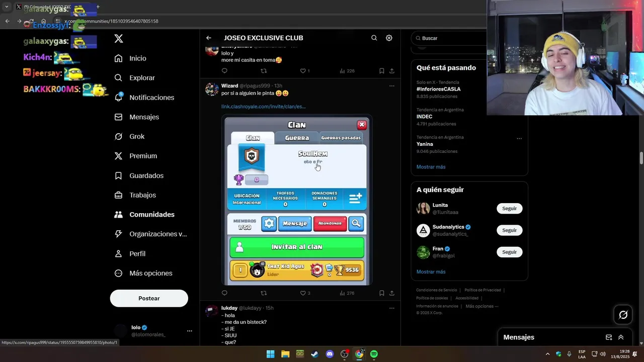Open Más opciones in sidebar
This screenshot has width=644, height=362.
(143, 273)
